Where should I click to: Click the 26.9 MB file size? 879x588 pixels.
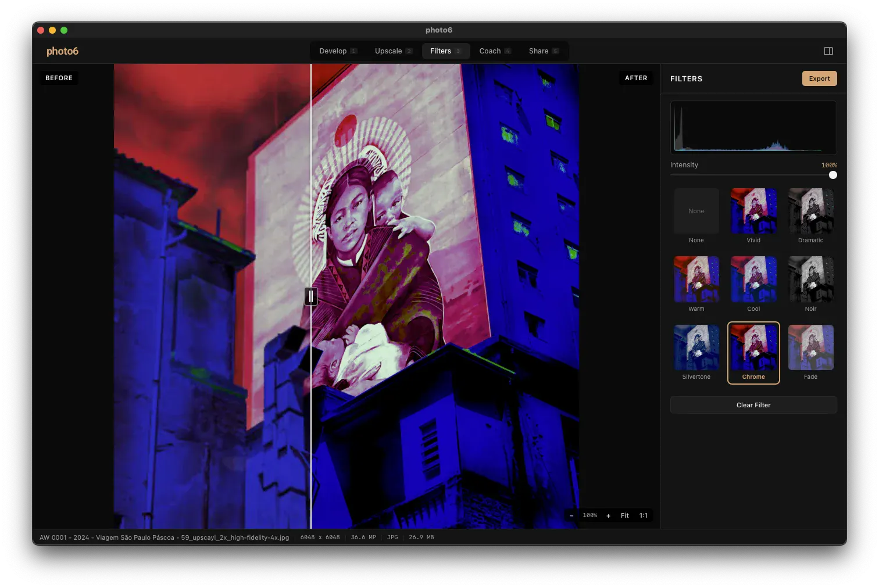click(x=421, y=537)
